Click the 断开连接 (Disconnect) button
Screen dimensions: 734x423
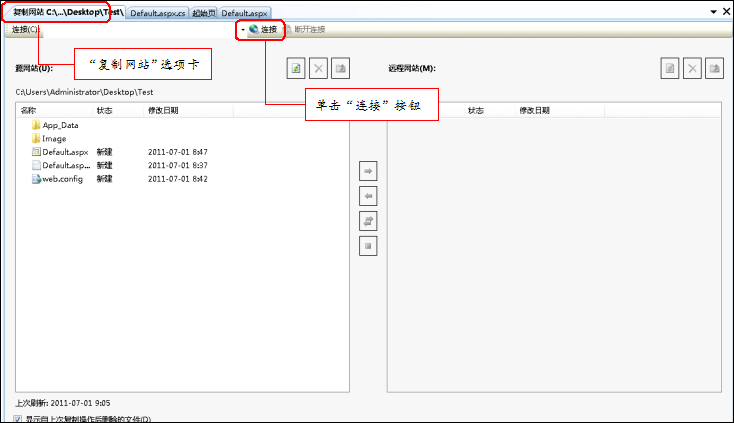[304, 30]
